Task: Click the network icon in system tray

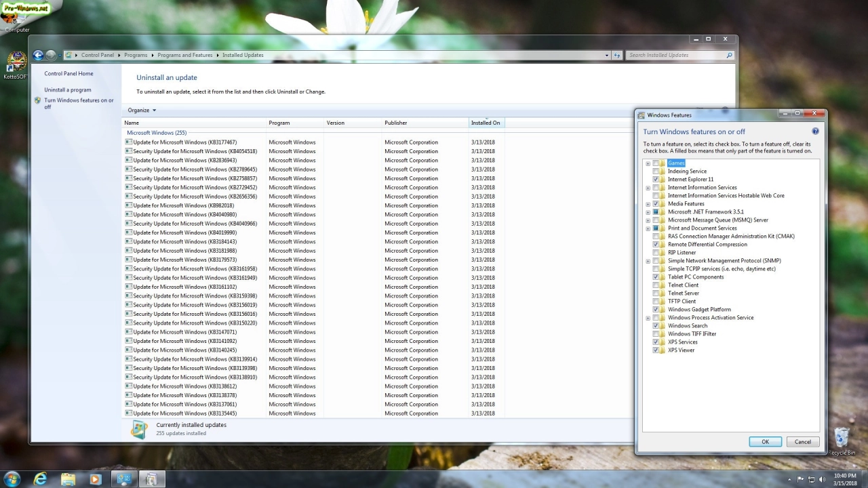Action: (x=812, y=479)
